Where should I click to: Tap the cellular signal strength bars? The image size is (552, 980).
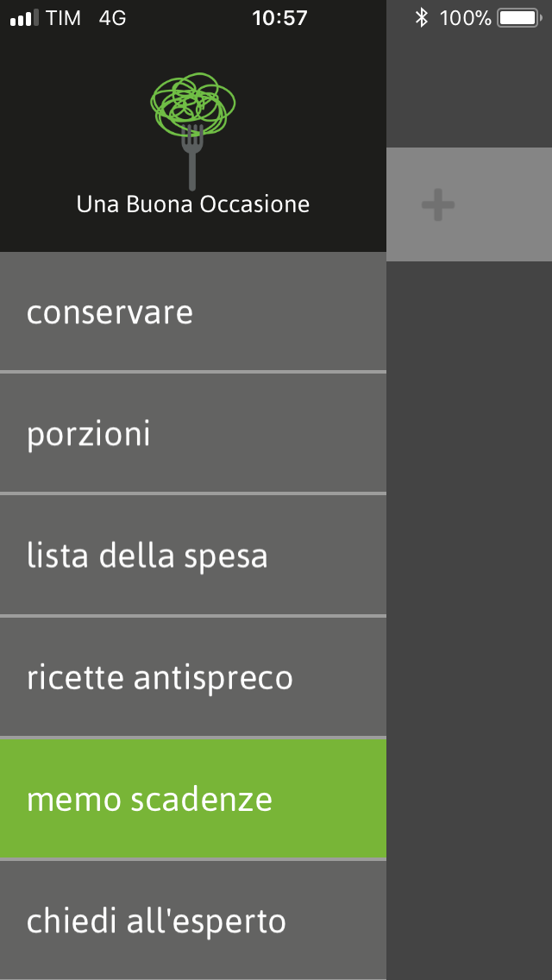click(x=24, y=18)
